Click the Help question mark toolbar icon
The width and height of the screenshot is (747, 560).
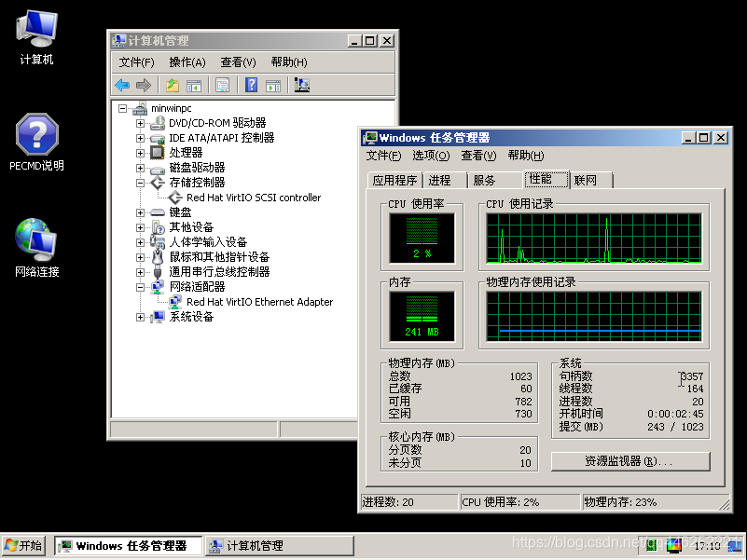(x=251, y=85)
